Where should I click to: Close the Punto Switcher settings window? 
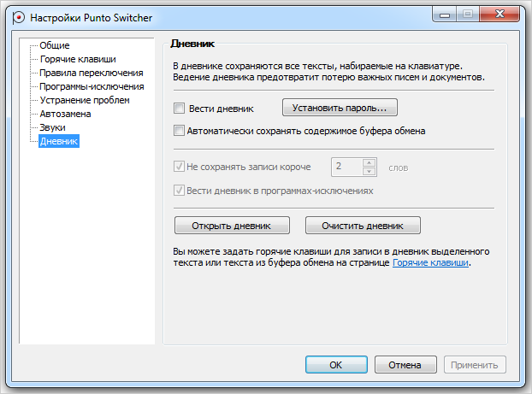coord(499,15)
